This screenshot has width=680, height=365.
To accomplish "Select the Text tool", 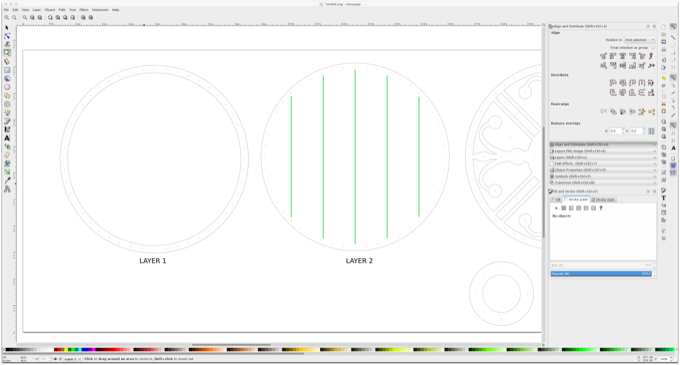I will pos(7,138).
